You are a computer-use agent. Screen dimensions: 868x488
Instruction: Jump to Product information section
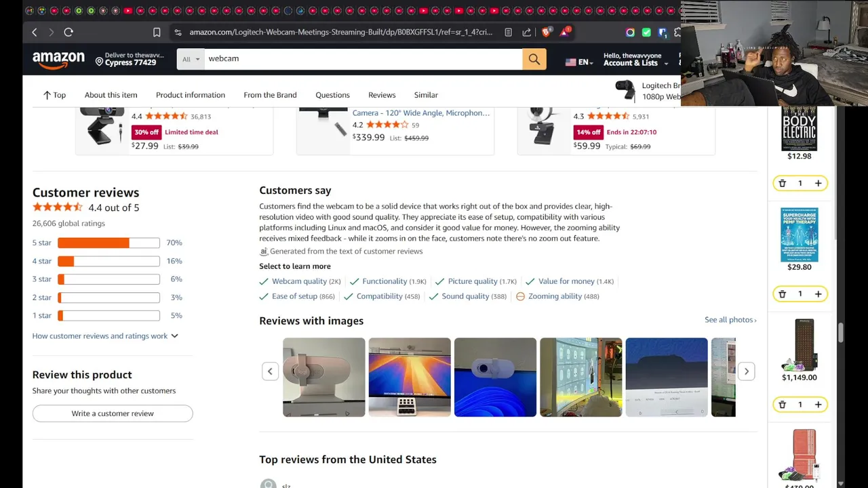[x=191, y=95]
